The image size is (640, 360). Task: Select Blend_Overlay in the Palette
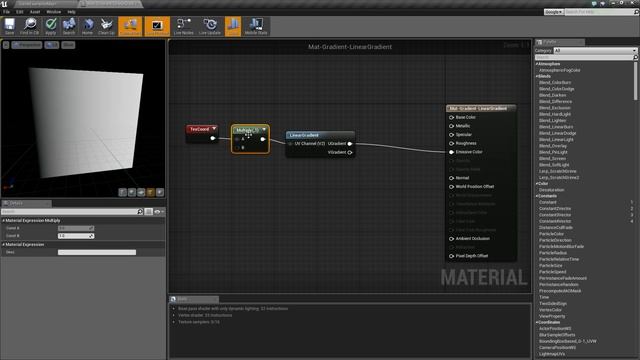(554, 146)
